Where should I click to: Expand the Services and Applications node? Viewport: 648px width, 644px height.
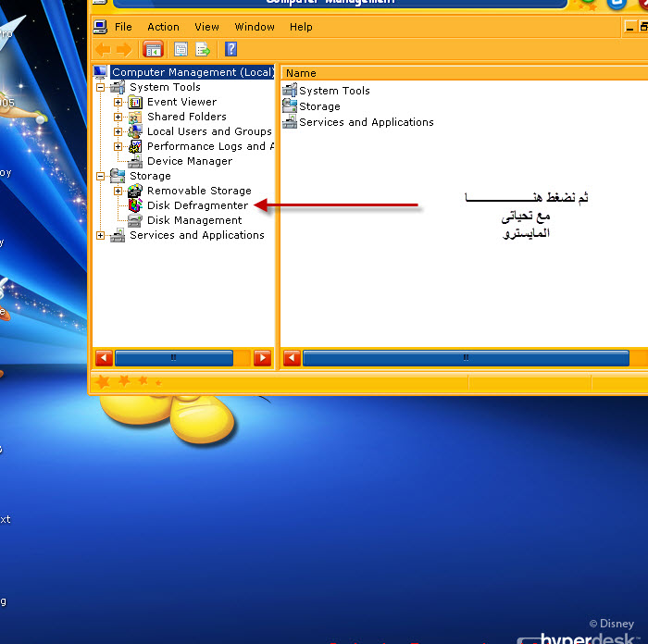point(100,235)
